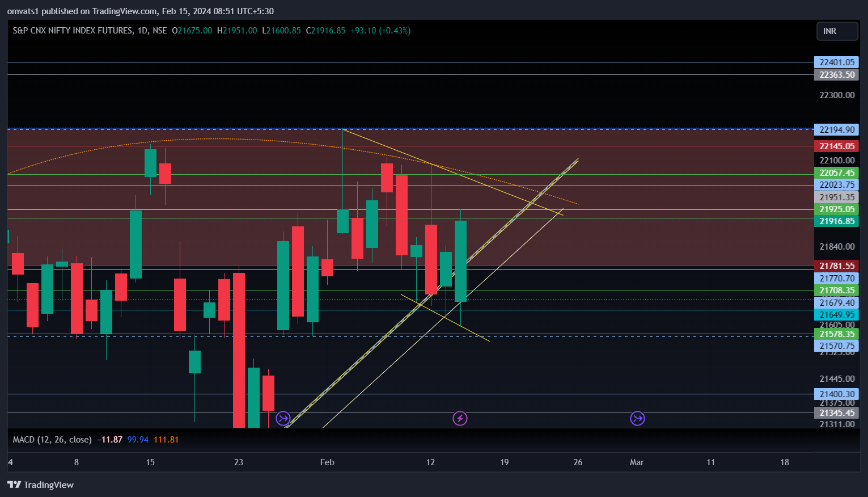This screenshot has width=868, height=497.
Task: Select the 21445.00 price scale value
Action: click(x=837, y=379)
